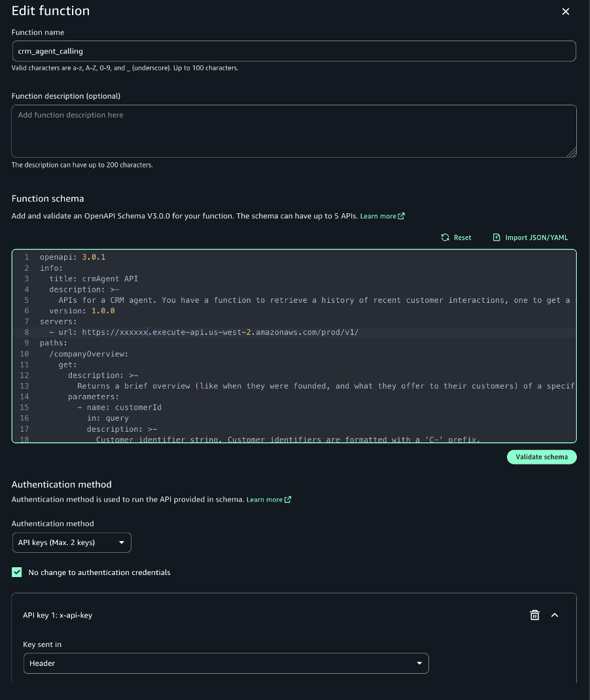The image size is (590, 700).
Task: Delete API key 1 with trash icon
Action: click(534, 615)
